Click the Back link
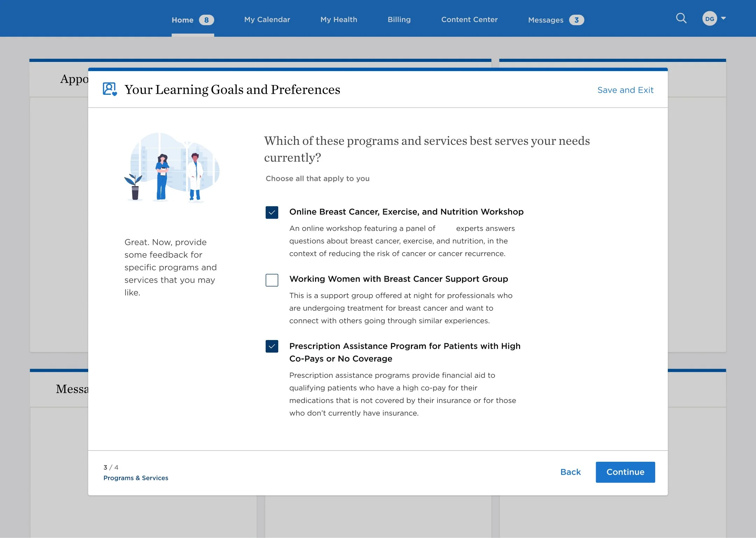Screen dimensions: 756x538 tap(570, 472)
